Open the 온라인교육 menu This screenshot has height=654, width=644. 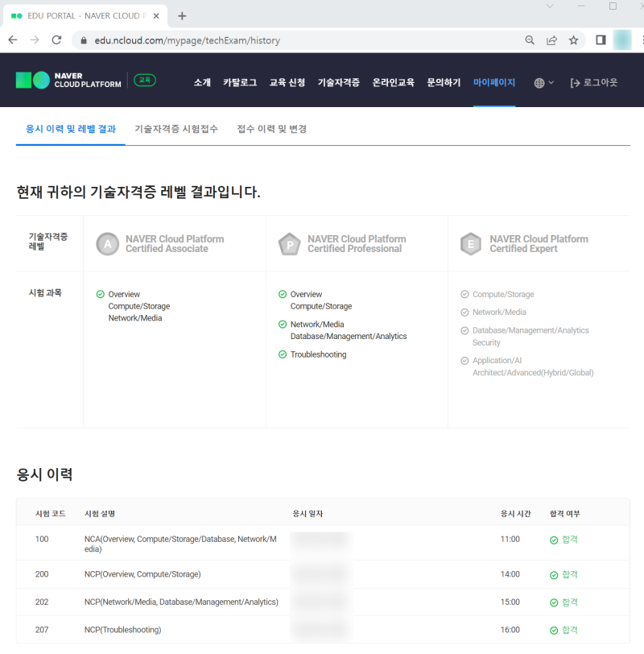[x=393, y=83]
